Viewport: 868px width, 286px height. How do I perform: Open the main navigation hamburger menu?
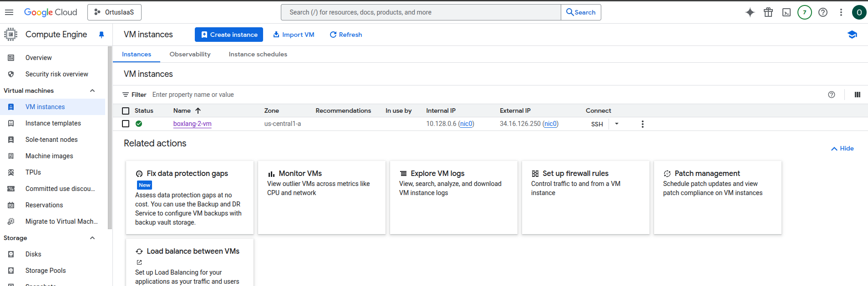tap(9, 12)
